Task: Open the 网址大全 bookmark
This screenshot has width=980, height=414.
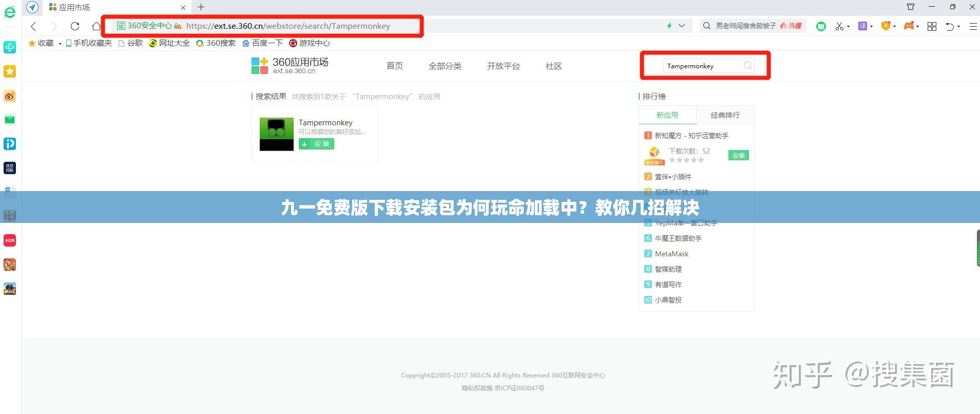Action: [x=169, y=43]
